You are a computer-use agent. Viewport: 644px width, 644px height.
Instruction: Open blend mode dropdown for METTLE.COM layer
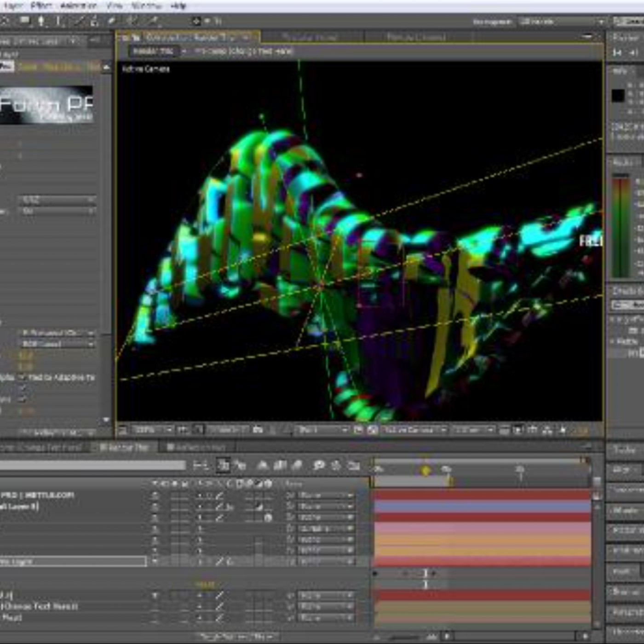click(326, 495)
